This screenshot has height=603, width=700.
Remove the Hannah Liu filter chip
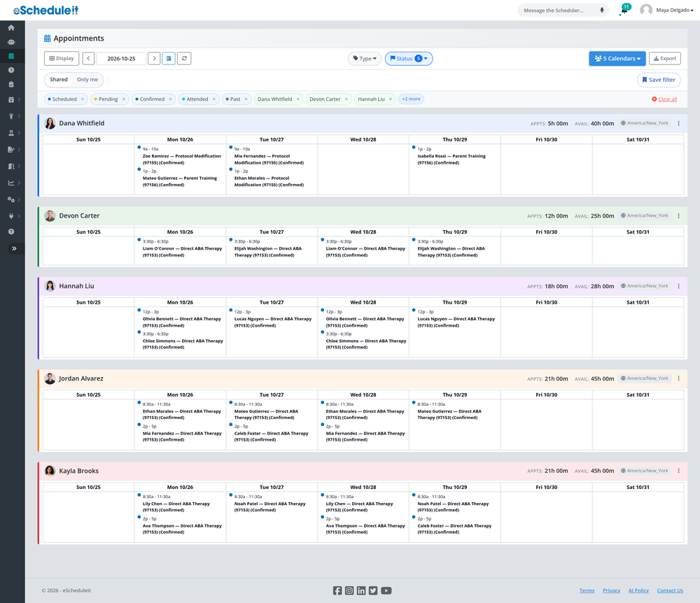[390, 99]
